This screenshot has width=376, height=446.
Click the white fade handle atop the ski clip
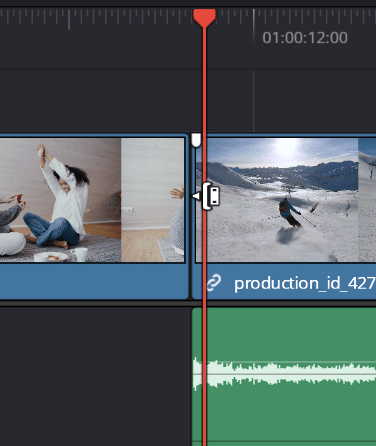point(196,140)
